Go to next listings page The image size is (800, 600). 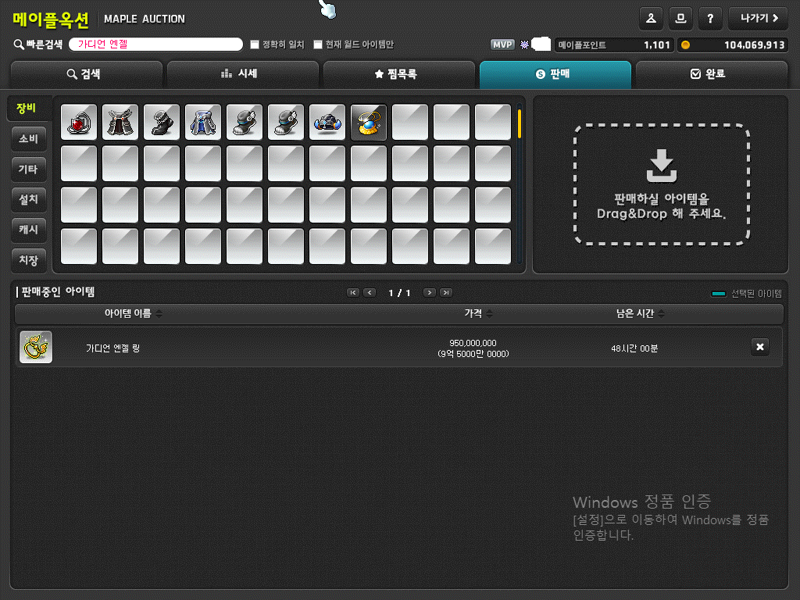tap(429, 292)
